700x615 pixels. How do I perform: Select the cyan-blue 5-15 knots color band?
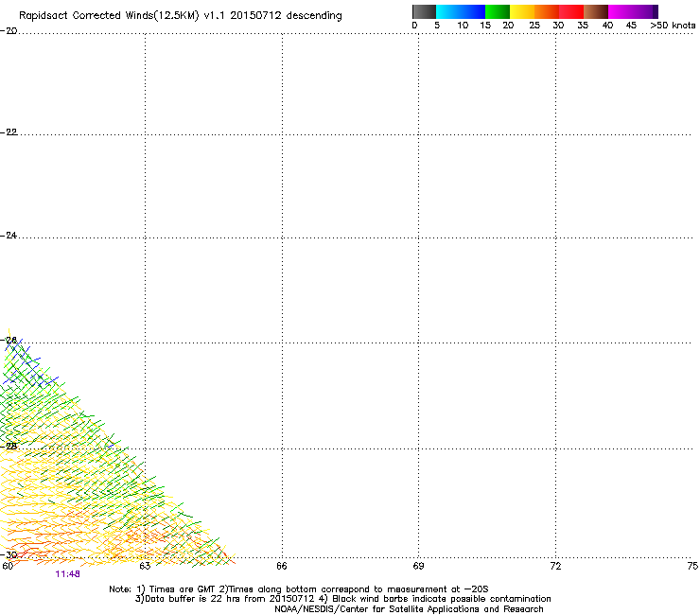[x=461, y=11]
